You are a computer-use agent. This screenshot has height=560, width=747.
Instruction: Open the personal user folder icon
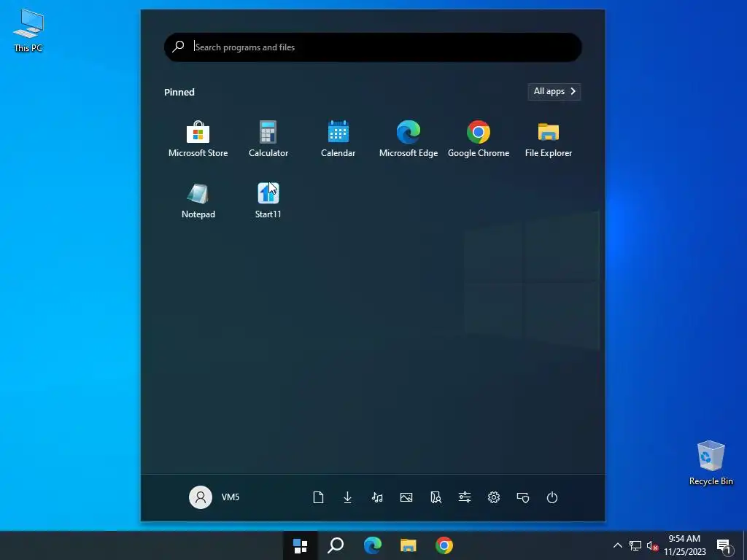436,497
